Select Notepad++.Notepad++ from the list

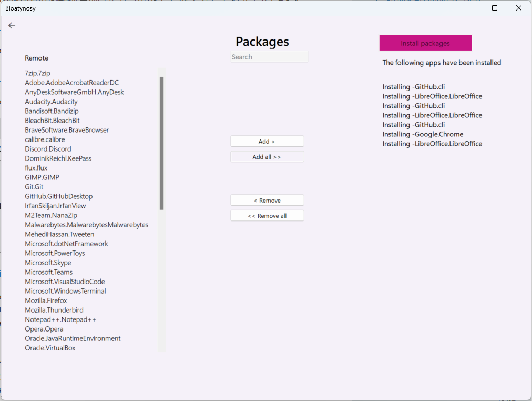click(x=60, y=319)
